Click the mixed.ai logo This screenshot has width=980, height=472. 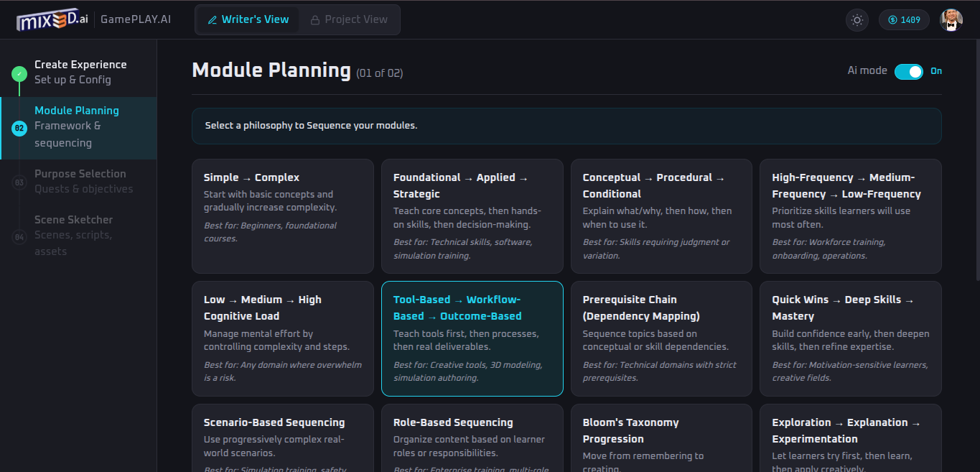coord(52,20)
